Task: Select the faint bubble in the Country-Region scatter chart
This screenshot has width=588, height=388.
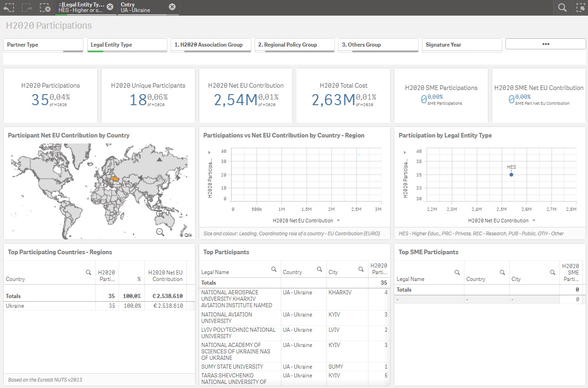Action: coord(358,155)
